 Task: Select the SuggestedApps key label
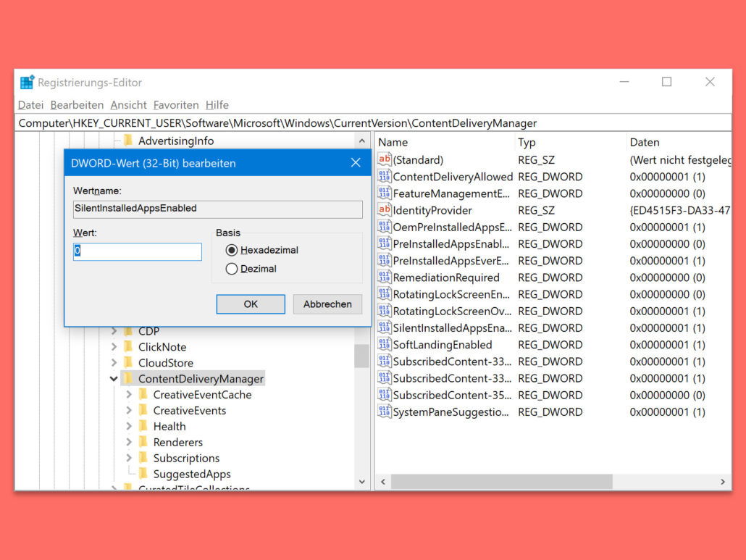point(192,474)
